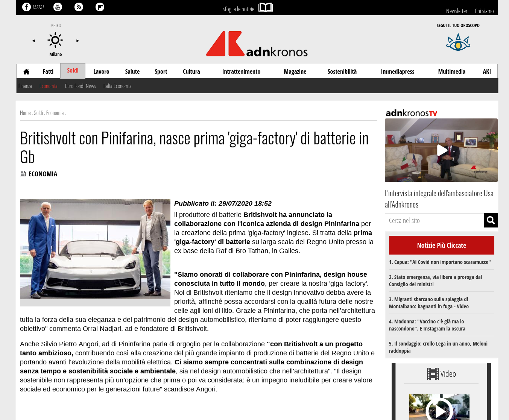This screenshot has width=509, height=420.
Task: Open the YouTube channel icon
Action: [x=58, y=7]
